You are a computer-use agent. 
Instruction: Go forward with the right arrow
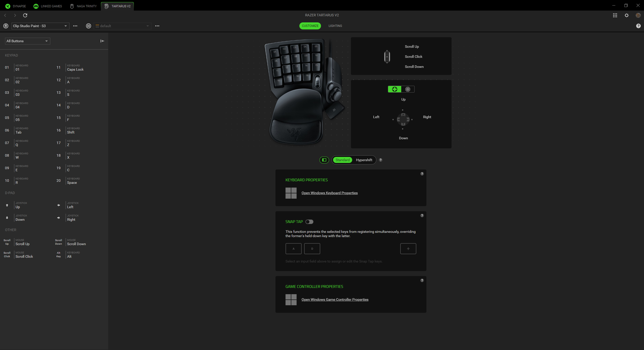click(x=15, y=15)
